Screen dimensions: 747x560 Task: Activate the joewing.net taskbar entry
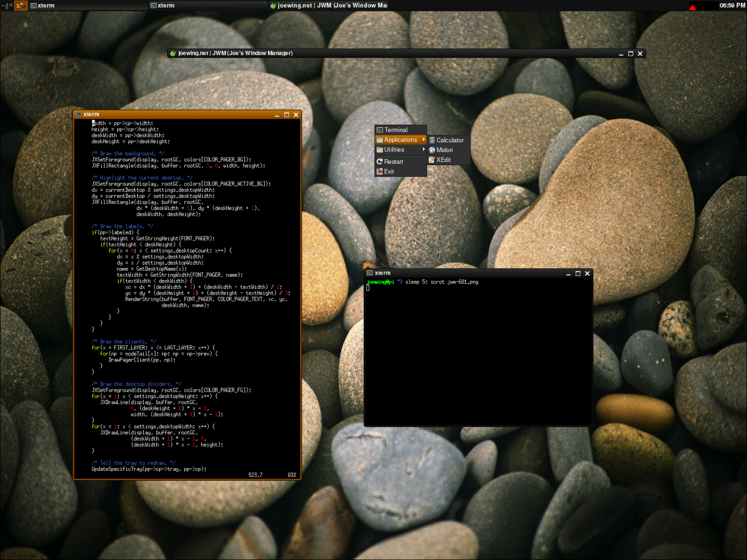point(328,5)
